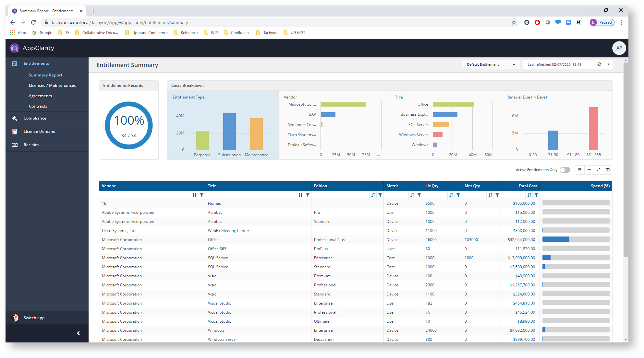The height and width of the screenshot is (358, 644).
Task: Open the Chrome three-dot menu
Action: (621, 22)
